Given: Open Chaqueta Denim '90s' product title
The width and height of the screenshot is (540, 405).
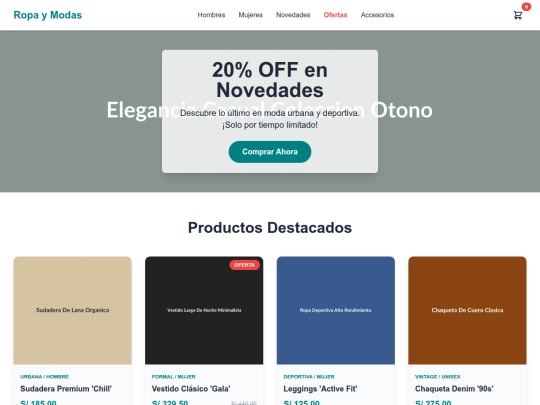Looking at the screenshot, I should click(454, 389).
